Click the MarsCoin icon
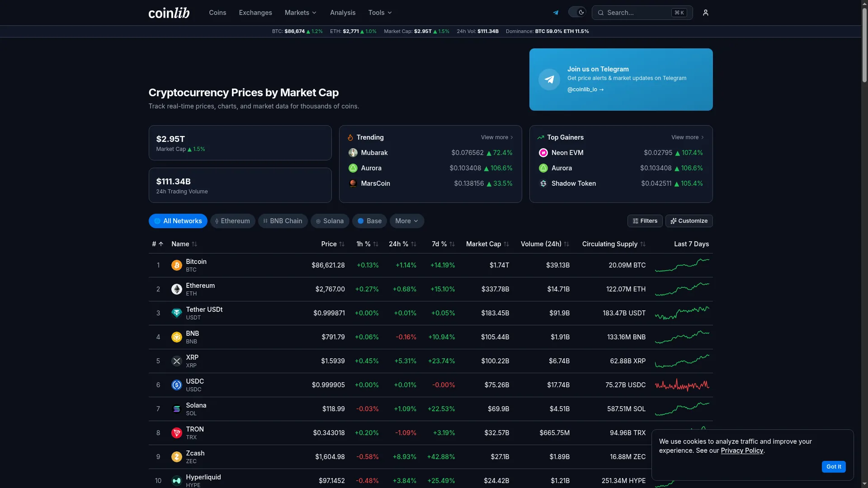The height and width of the screenshot is (488, 868). click(353, 183)
